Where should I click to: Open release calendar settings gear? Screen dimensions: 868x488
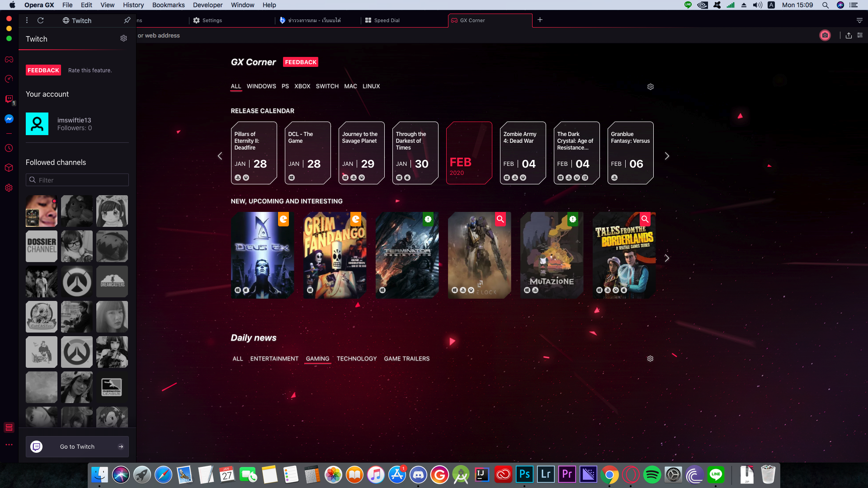[650, 87]
